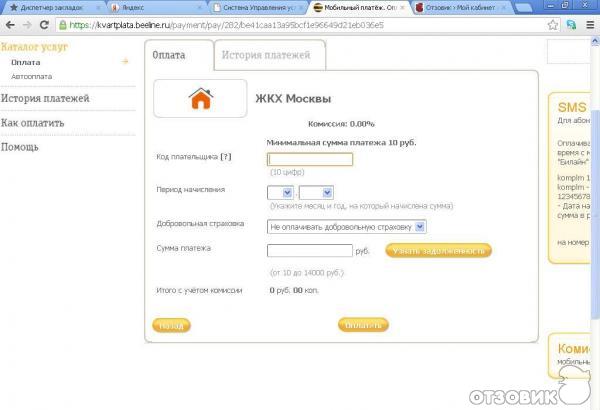Open the year dropdown for Период начисления
This screenshot has height=410, width=600.
click(316, 192)
